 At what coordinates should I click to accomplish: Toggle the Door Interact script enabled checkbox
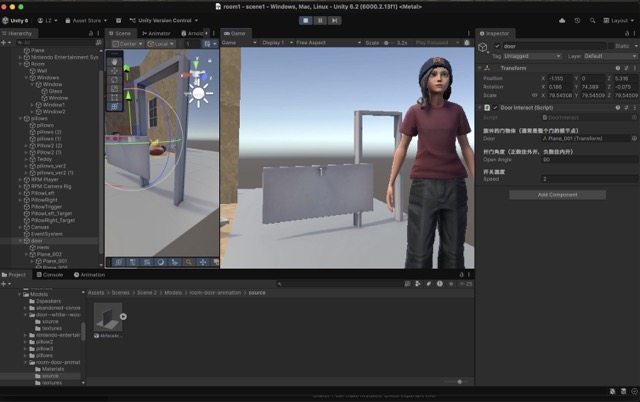tap(497, 107)
